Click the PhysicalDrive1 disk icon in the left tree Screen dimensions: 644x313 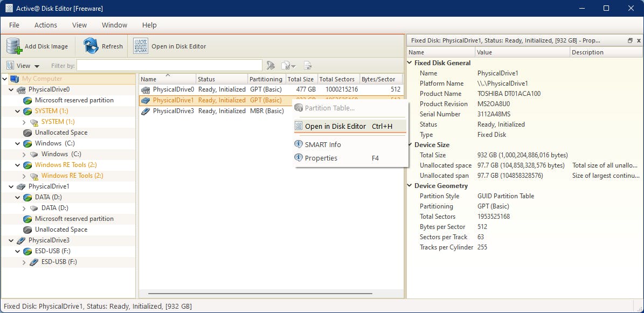coord(19,186)
